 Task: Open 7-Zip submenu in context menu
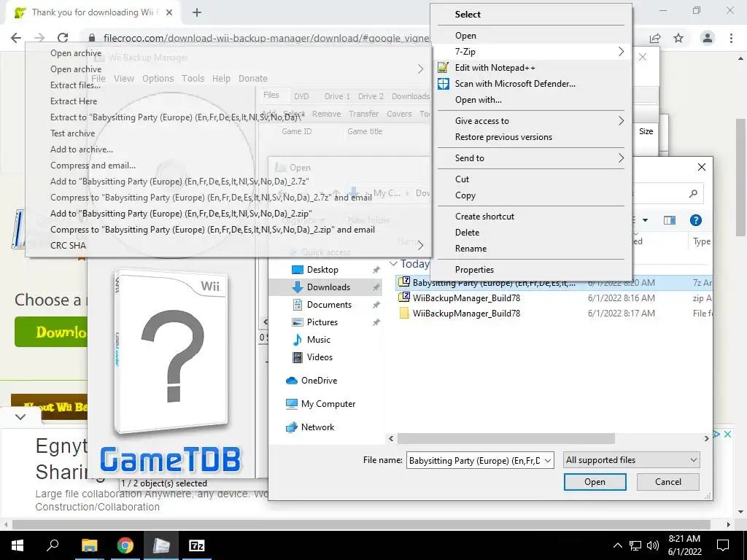pyautogui.click(x=531, y=52)
